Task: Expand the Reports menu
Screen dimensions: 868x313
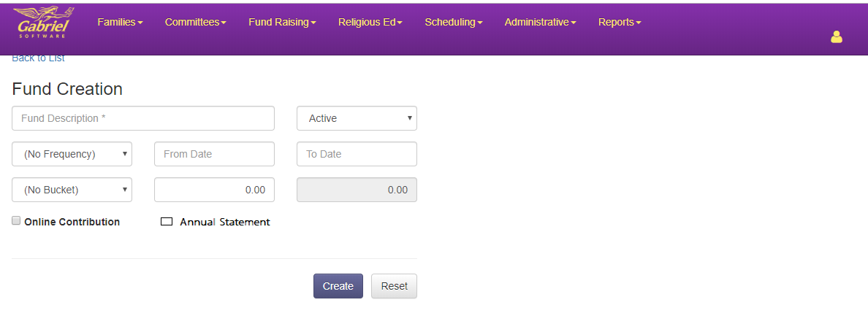Action: tap(620, 22)
